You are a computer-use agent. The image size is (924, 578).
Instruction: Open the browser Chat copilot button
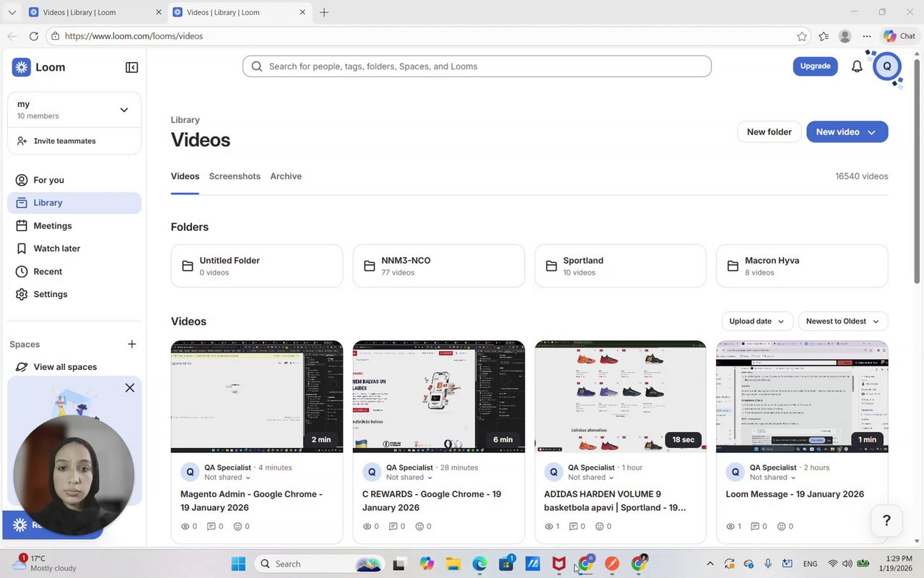point(899,36)
